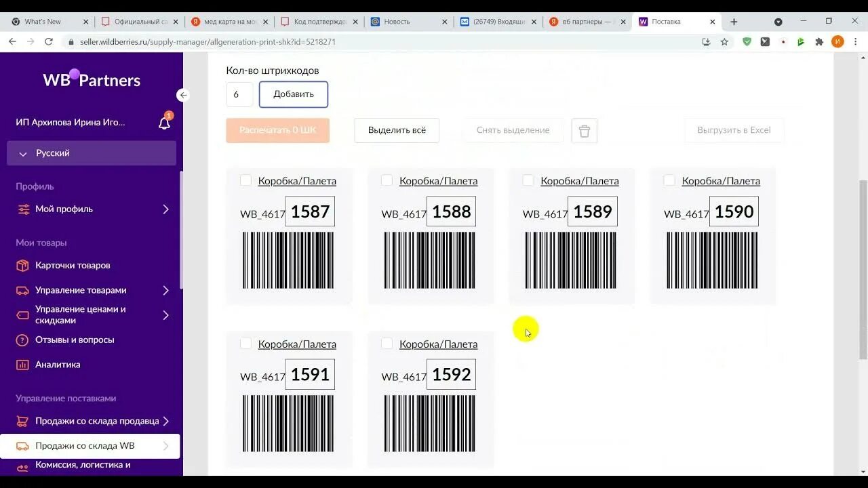This screenshot has height=488, width=868.
Task: Click the trash delete icon
Action: click(585, 130)
